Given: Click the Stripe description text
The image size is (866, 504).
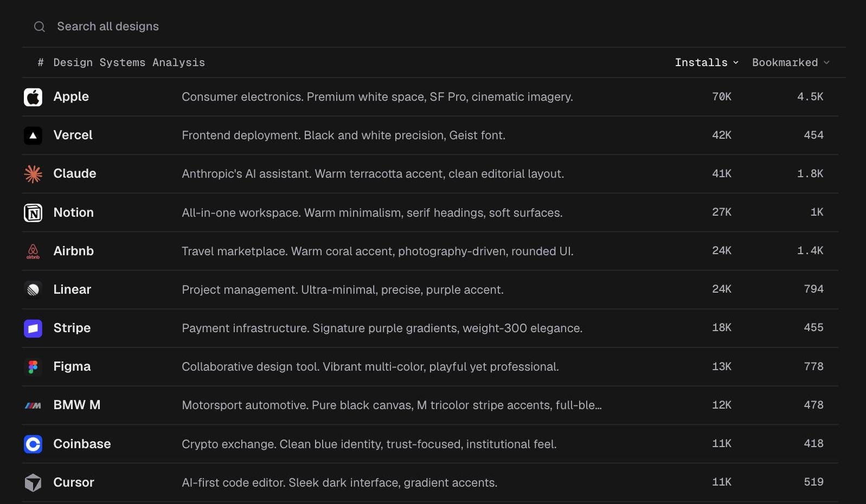Looking at the screenshot, I should 382,328.
